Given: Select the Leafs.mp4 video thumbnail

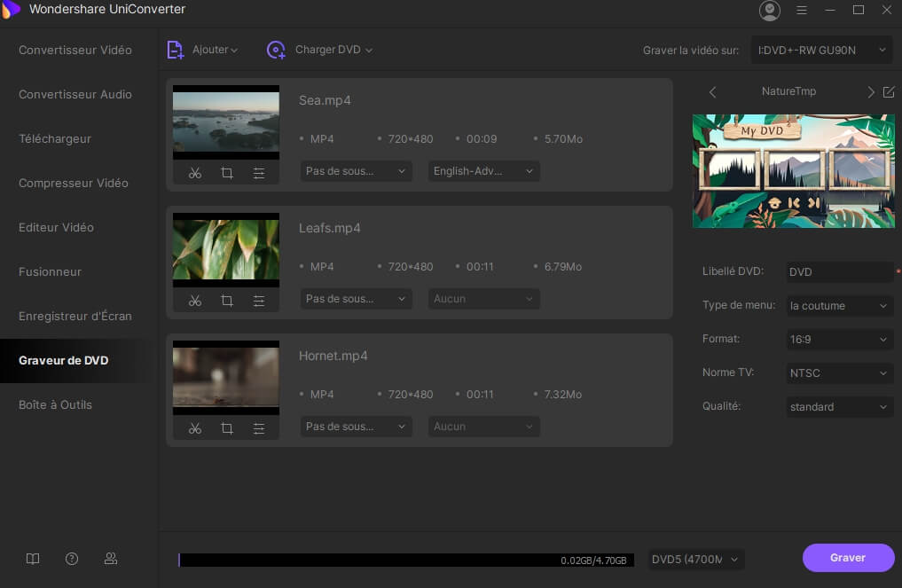Looking at the screenshot, I should (x=226, y=250).
